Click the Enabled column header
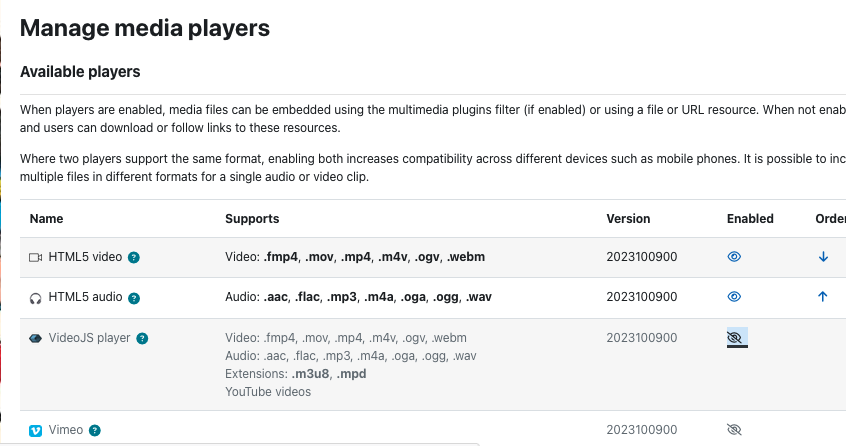Image resolution: width=846 pixels, height=446 pixels. pos(750,218)
